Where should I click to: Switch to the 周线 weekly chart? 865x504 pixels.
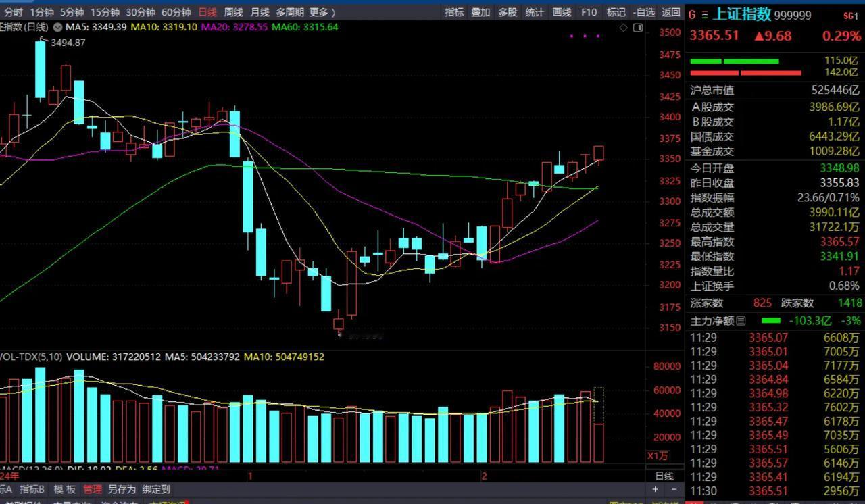tap(233, 12)
